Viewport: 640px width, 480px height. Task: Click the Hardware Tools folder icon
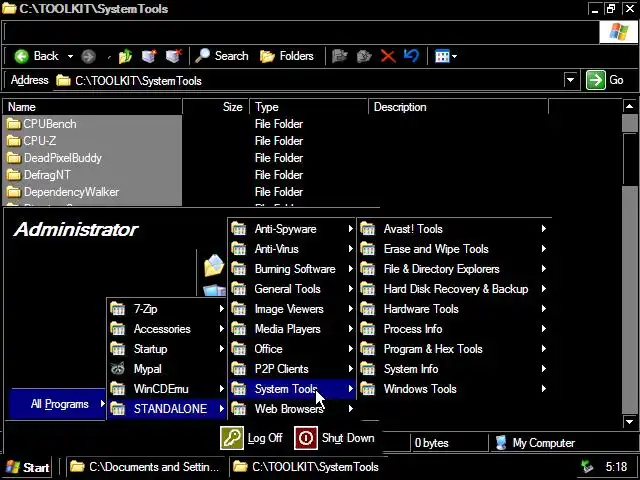click(x=368, y=309)
